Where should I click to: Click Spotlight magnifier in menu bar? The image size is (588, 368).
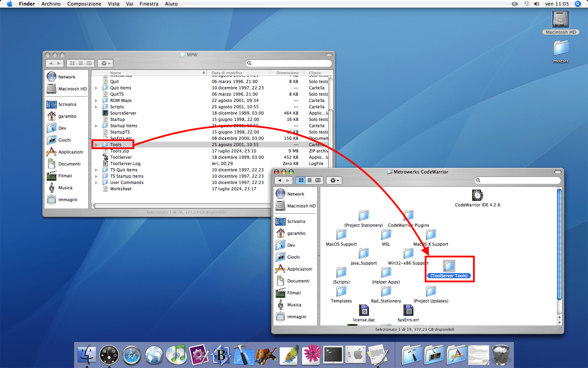click(x=578, y=4)
